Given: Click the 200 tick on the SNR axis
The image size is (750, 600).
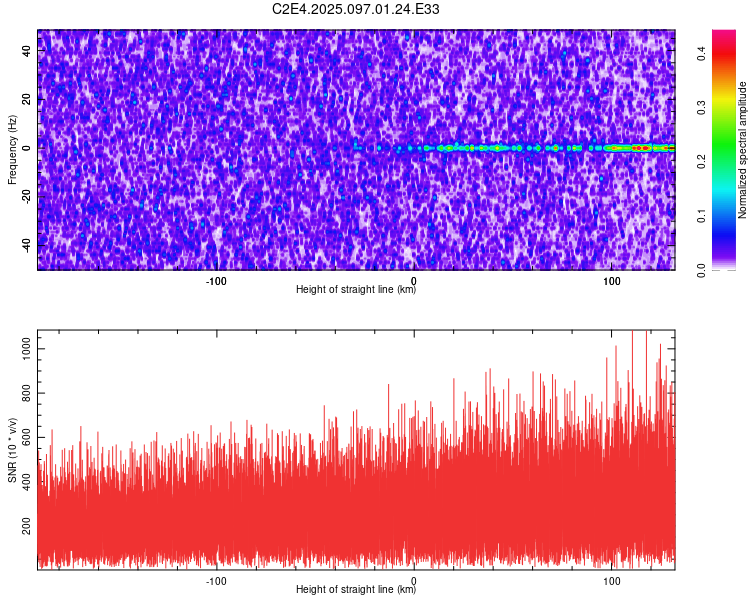Looking at the screenshot, I should pyautogui.click(x=27, y=526).
